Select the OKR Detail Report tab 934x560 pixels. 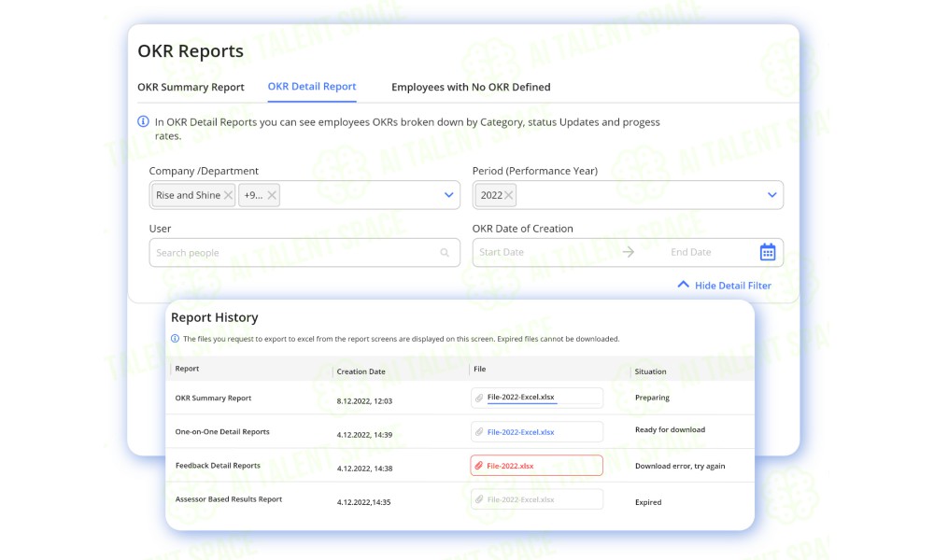click(x=312, y=86)
